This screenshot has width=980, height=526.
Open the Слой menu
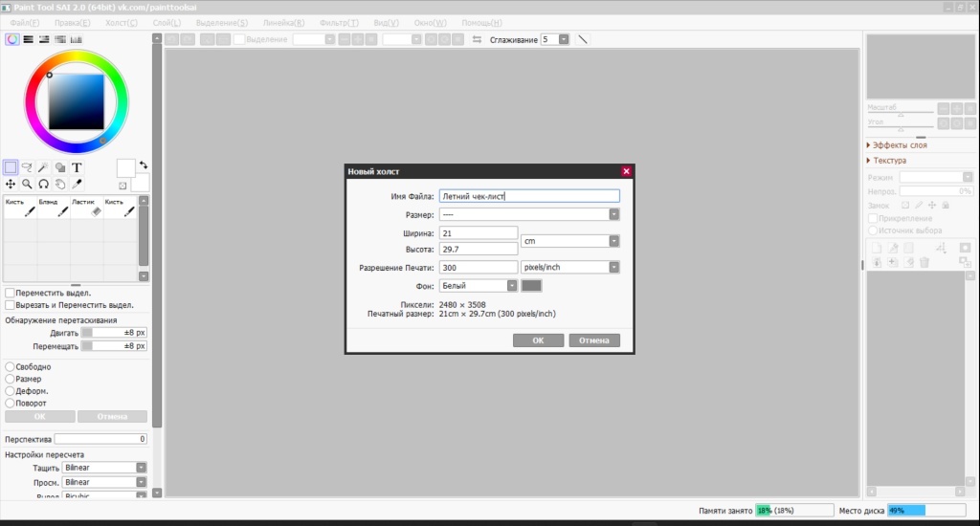coord(167,23)
